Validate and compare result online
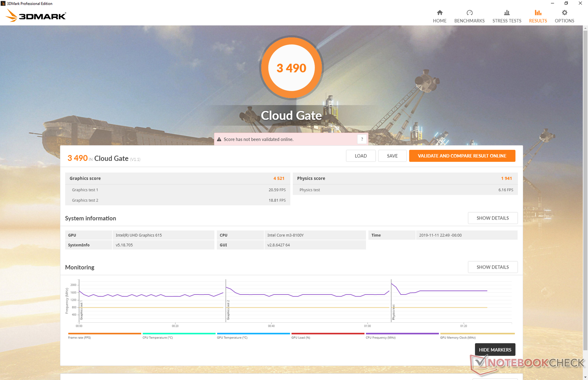Image resolution: width=588 pixels, height=380 pixels. (x=462, y=156)
